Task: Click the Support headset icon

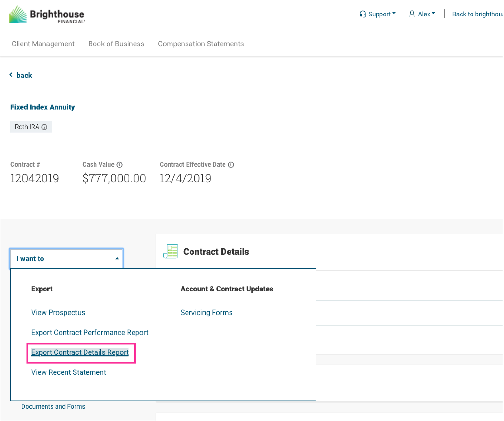Action: coord(362,14)
